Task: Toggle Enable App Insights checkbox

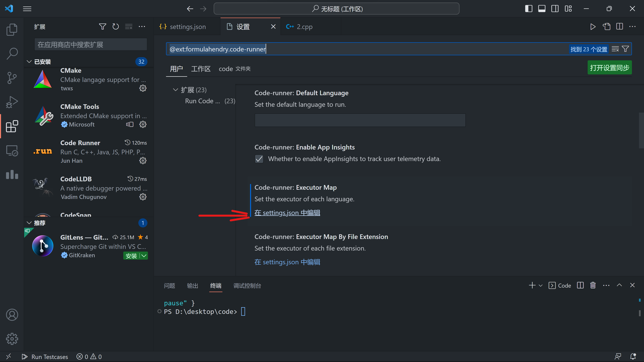Action: [259, 159]
